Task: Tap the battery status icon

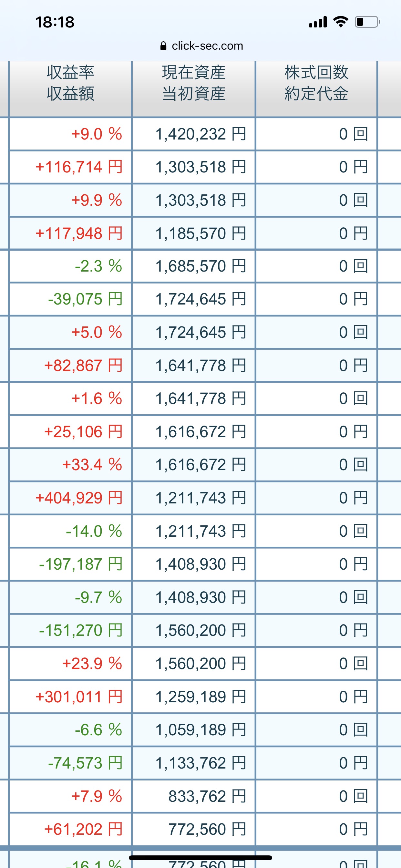Action: click(367, 22)
